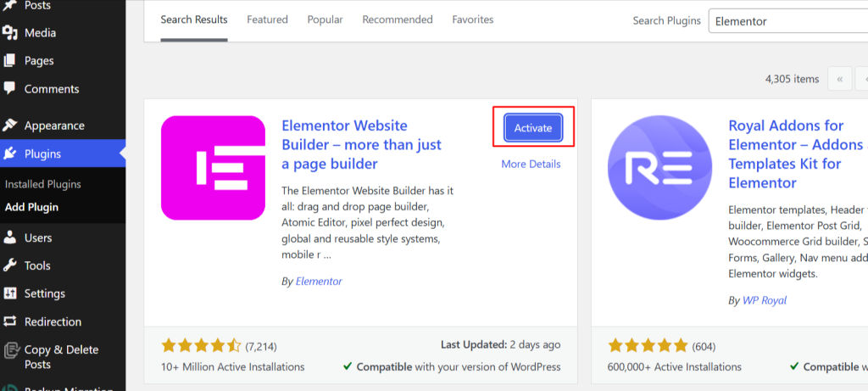Image resolution: width=868 pixels, height=391 pixels.
Task: Switch to the Recommended tab
Action: click(398, 20)
